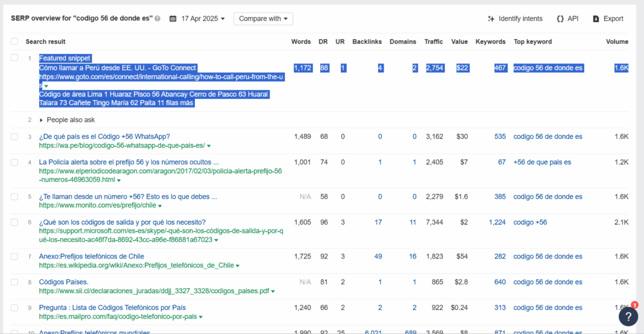Click traffic value 7,344 in Microsoft row
This screenshot has width=644, height=334.
pyautogui.click(x=435, y=222)
